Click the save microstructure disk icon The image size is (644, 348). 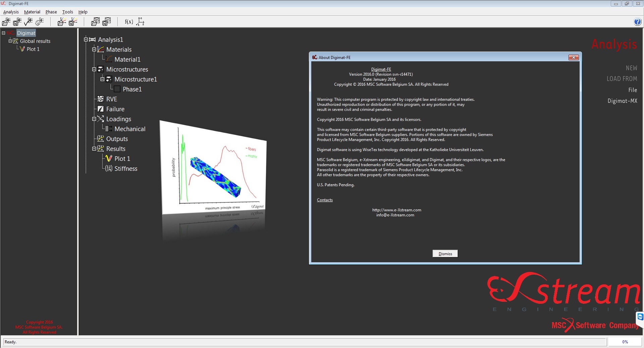(107, 22)
